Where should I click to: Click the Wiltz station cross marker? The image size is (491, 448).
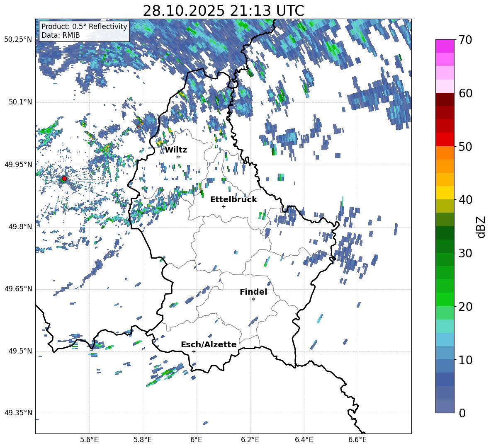(178, 157)
